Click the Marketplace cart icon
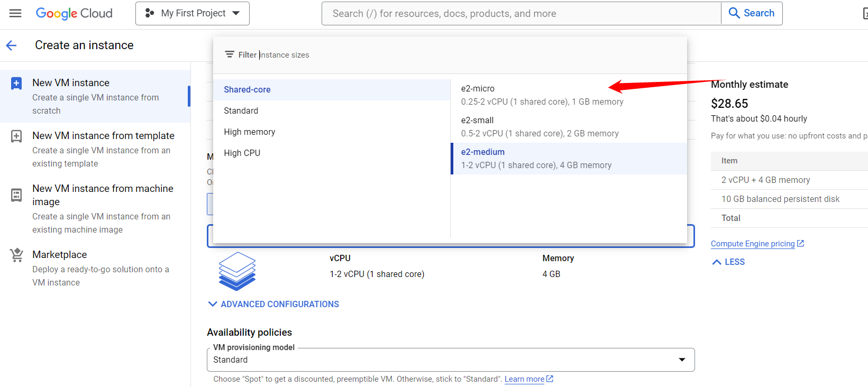The height and width of the screenshot is (387, 868). tap(16, 255)
